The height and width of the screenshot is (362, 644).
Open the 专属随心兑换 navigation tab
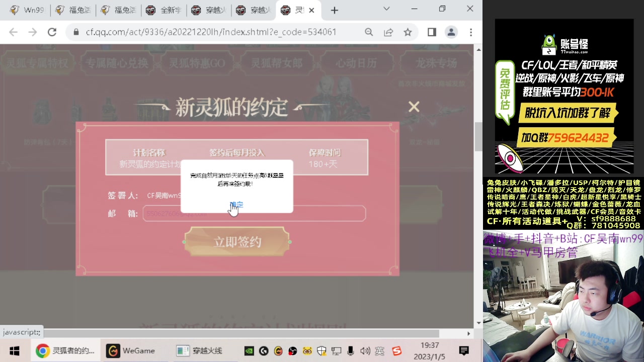(x=116, y=63)
